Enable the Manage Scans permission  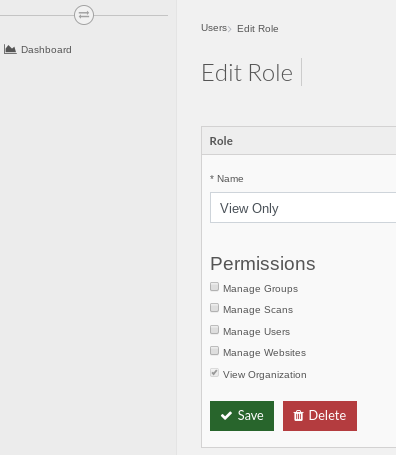pos(214,308)
